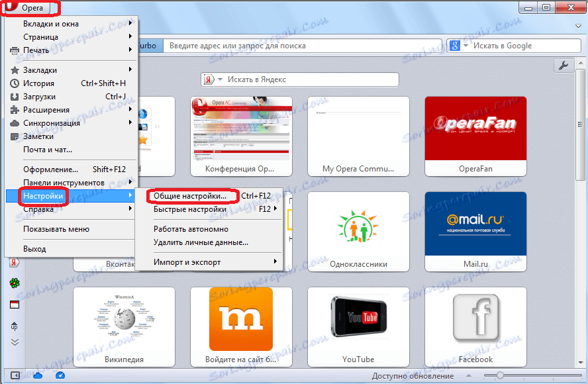The image size is (588, 384).
Task: Adjust the zoom slider in status bar
Action: pos(500,375)
